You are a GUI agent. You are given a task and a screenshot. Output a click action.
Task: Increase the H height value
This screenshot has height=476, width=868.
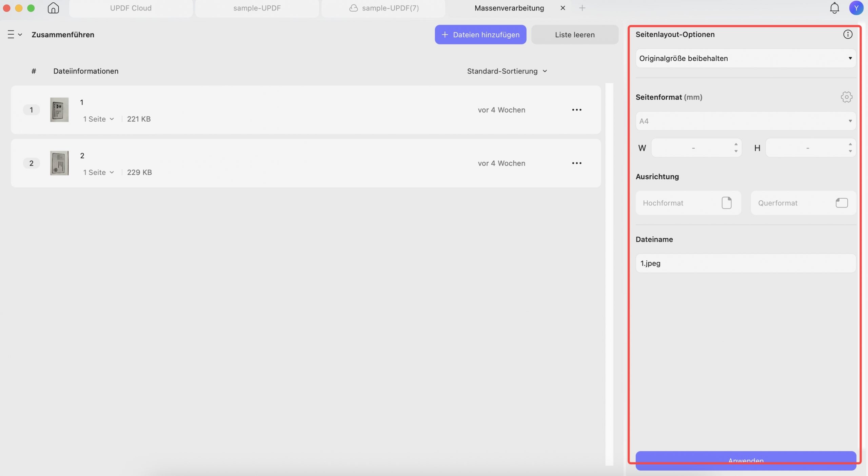[850, 144]
